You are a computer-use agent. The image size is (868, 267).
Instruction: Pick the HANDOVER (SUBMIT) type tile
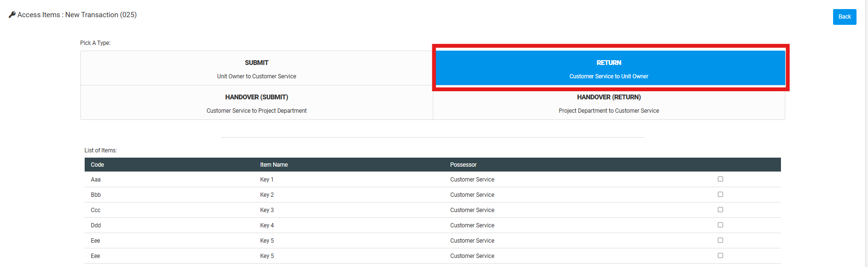(x=257, y=103)
